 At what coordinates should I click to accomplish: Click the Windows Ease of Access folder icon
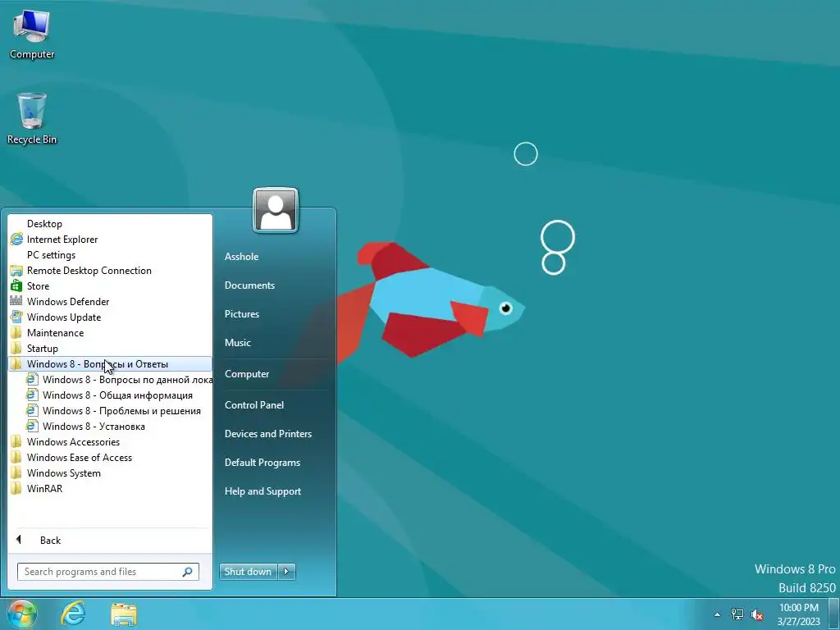(x=16, y=458)
